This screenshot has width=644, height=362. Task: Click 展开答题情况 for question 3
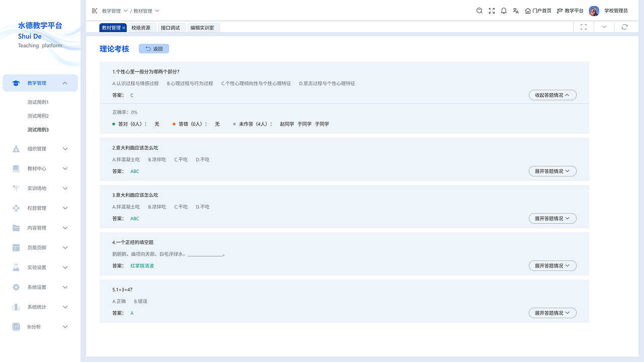(x=552, y=219)
